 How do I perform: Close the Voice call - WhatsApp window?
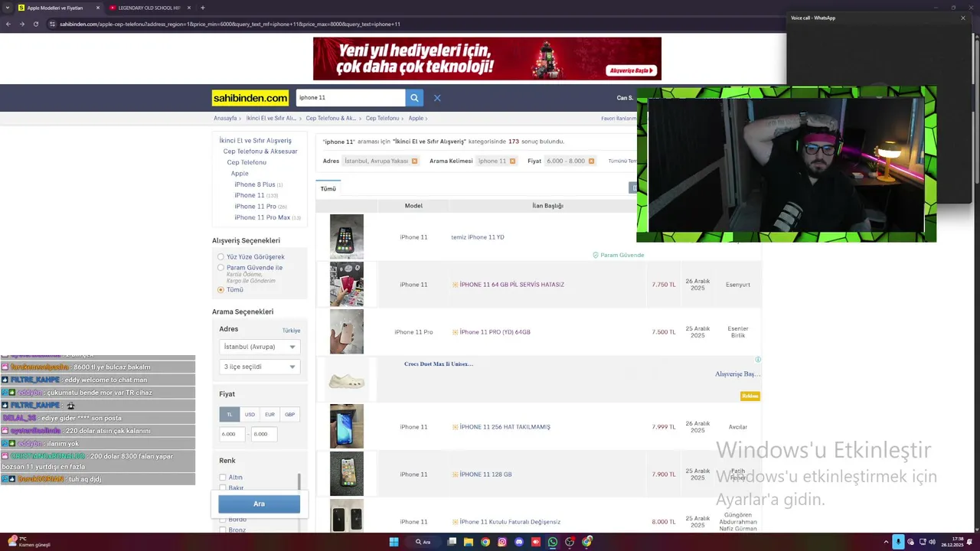pos(963,18)
